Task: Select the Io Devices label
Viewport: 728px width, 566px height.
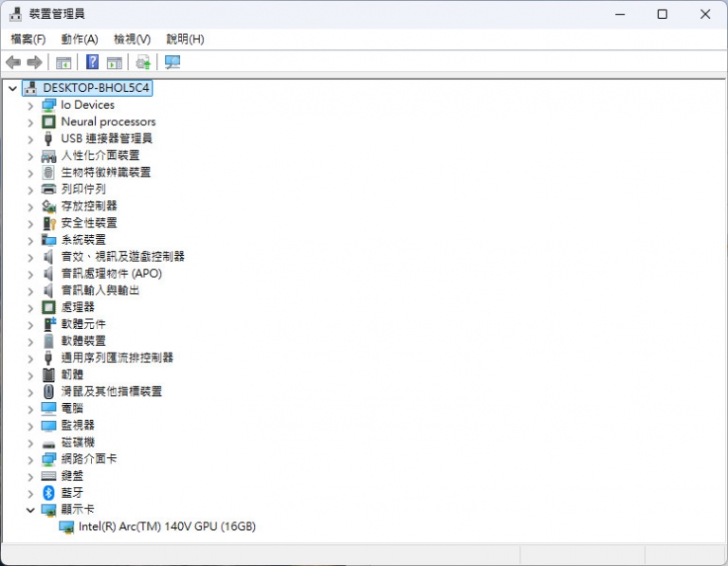Action: pos(87,105)
